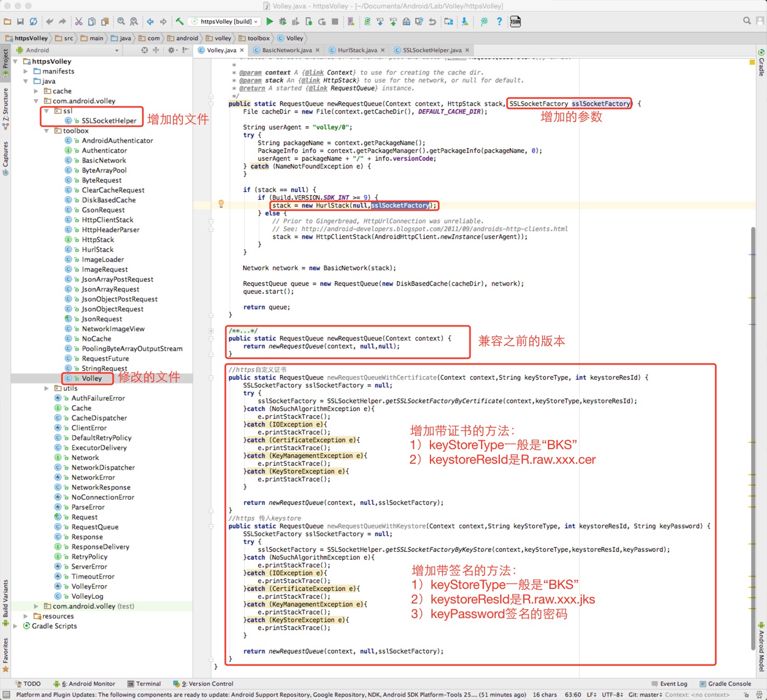This screenshot has width=767, height=700.
Task: Click the Make Project hammer icon
Action: point(179,21)
